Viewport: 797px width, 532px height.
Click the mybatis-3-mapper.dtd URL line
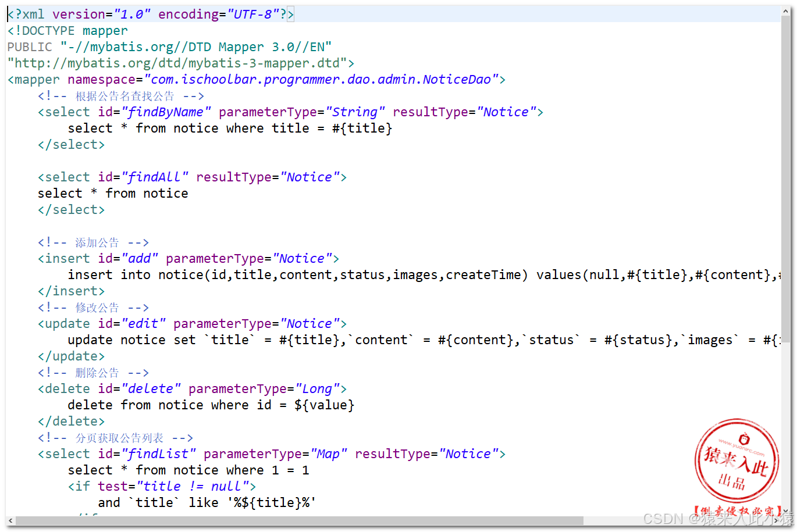point(181,63)
